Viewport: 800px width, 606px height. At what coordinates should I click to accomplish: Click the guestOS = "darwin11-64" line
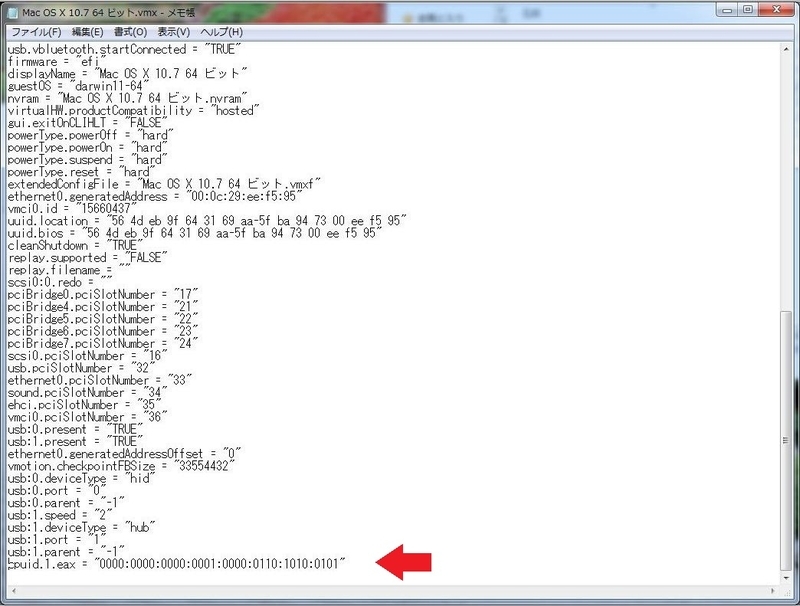point(78,86)
